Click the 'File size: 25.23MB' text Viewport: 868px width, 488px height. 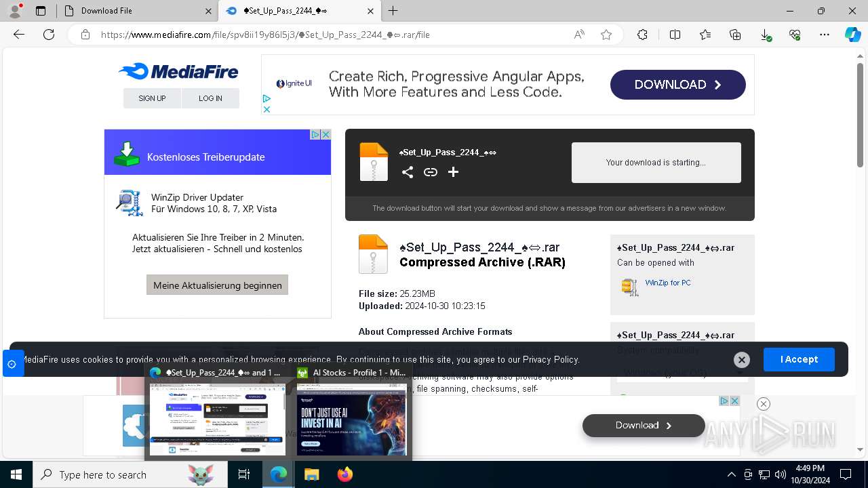tap(397, 293)
